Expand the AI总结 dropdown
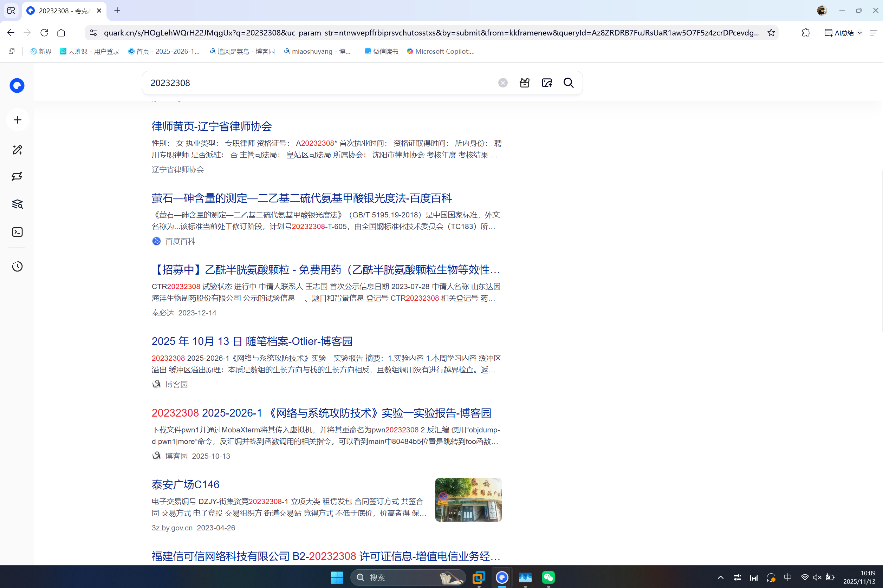883x588 pixels. click(x=860, y=33)
